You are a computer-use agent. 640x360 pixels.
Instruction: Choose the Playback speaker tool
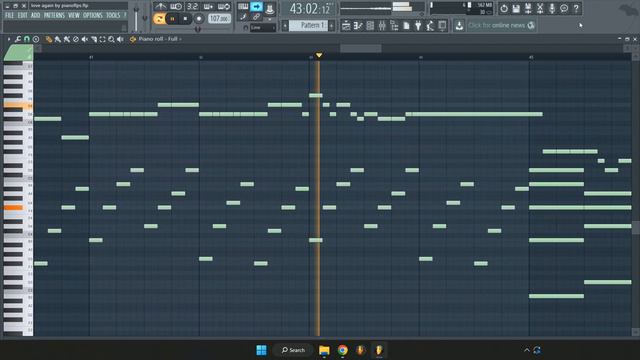120,39
